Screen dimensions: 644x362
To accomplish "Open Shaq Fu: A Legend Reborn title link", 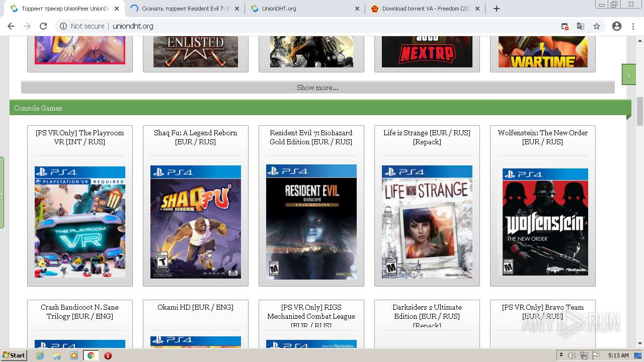I will pyautogui.click(x=195, y=137).
